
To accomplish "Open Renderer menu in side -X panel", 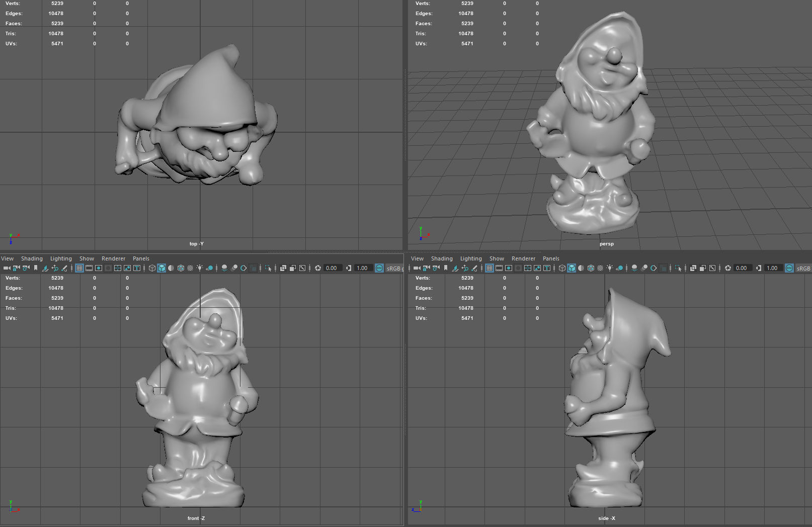I will coord(523,258).
